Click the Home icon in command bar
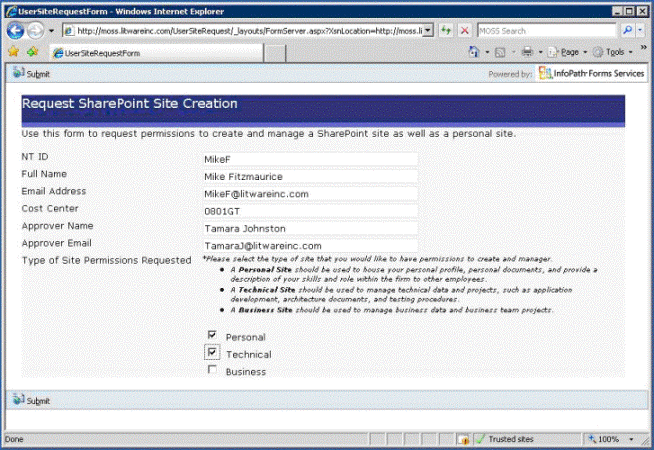Image resolution: width=654 pixels, height=450 pixels. 473,51
